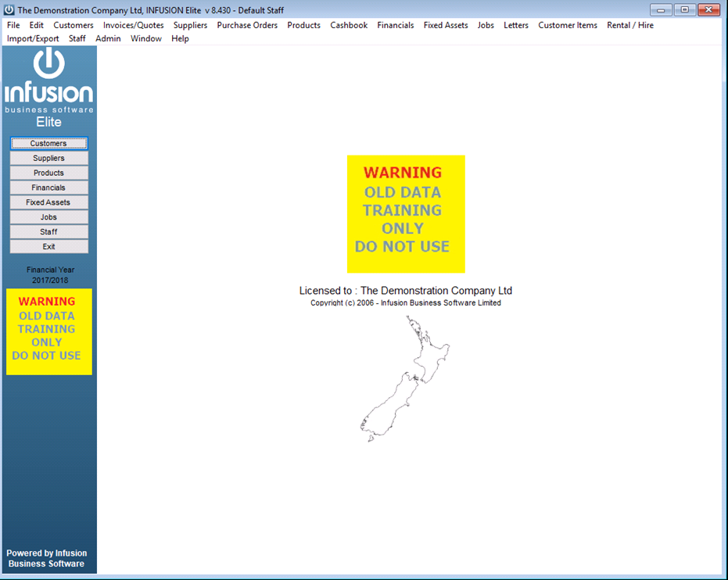Open the Admin menu

[x=108, y=38]
